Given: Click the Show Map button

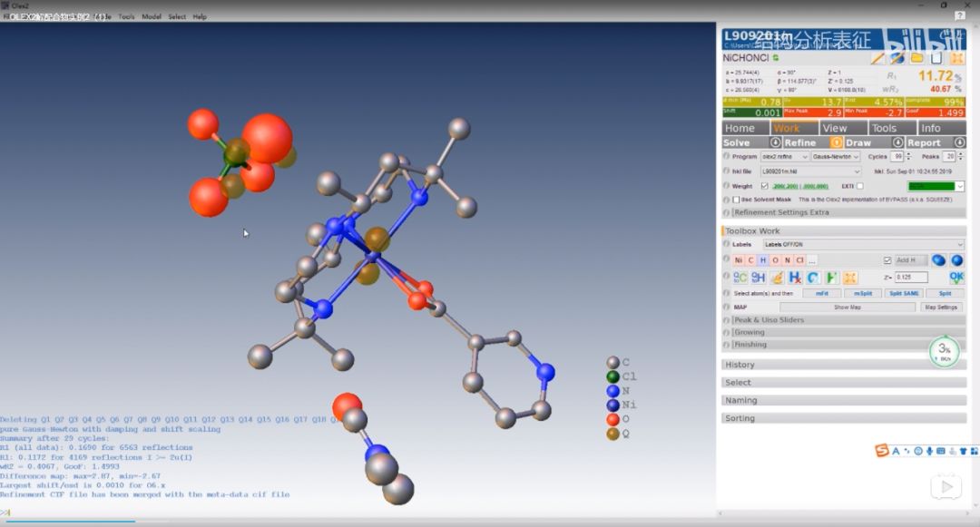Looking at the screenshot, I should point(848,307).
